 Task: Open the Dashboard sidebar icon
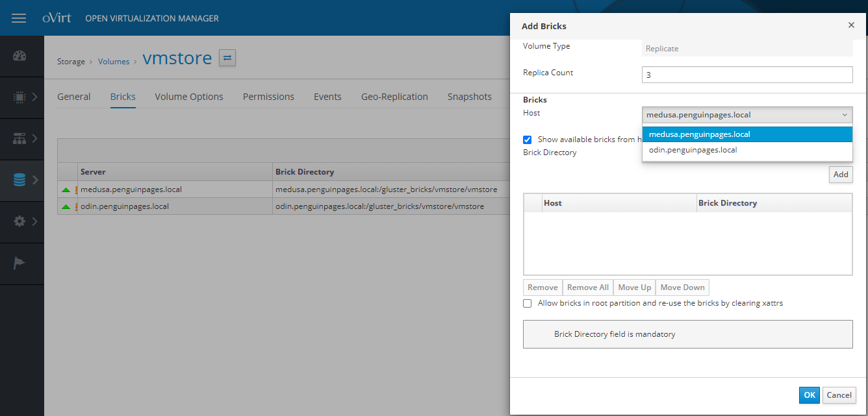click(19, 56)
